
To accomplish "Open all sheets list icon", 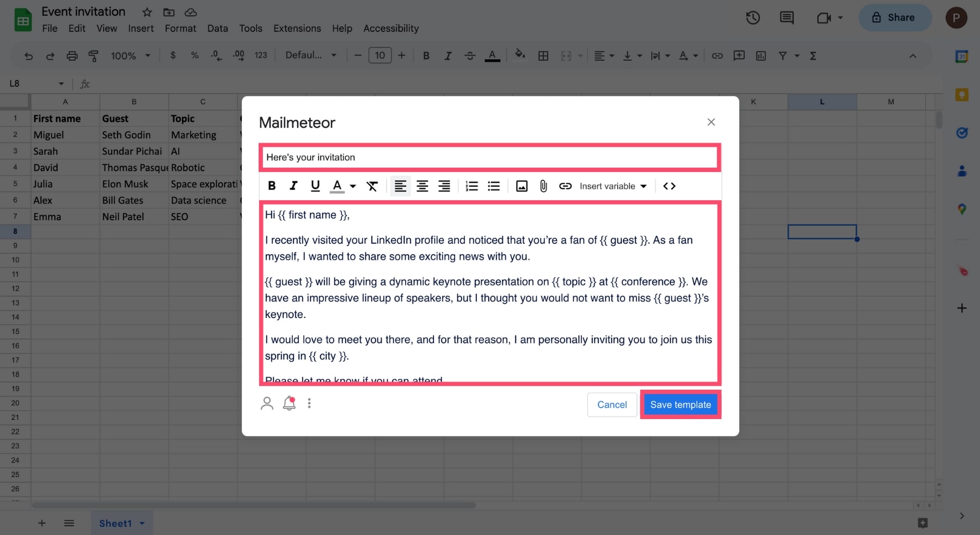I will pyautogui.click(x=69, y=523).
